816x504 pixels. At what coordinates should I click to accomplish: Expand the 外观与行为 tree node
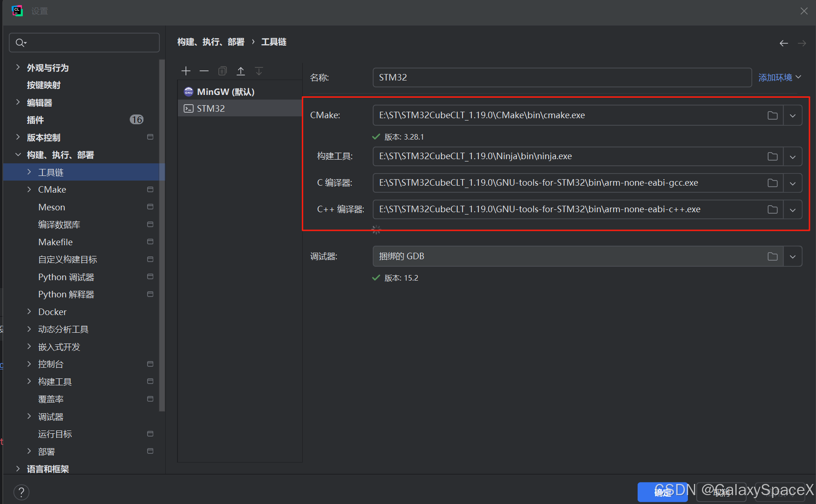(18, 67)
